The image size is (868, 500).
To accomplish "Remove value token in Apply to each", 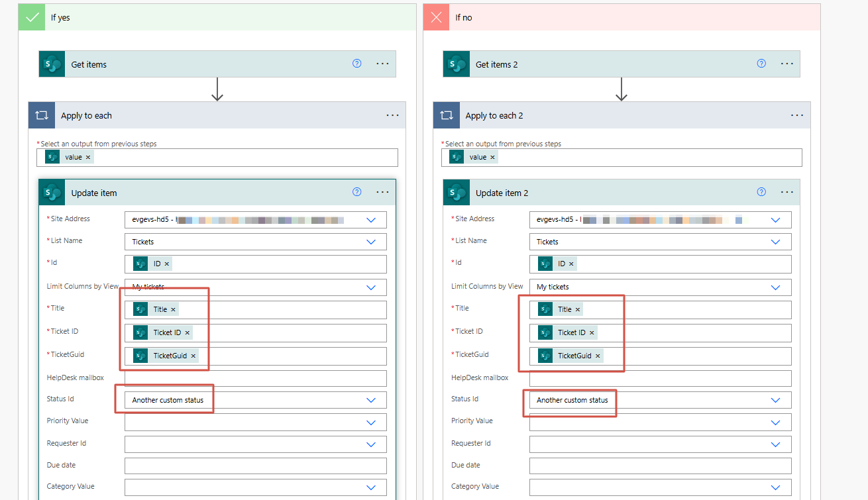I will 88,158.
